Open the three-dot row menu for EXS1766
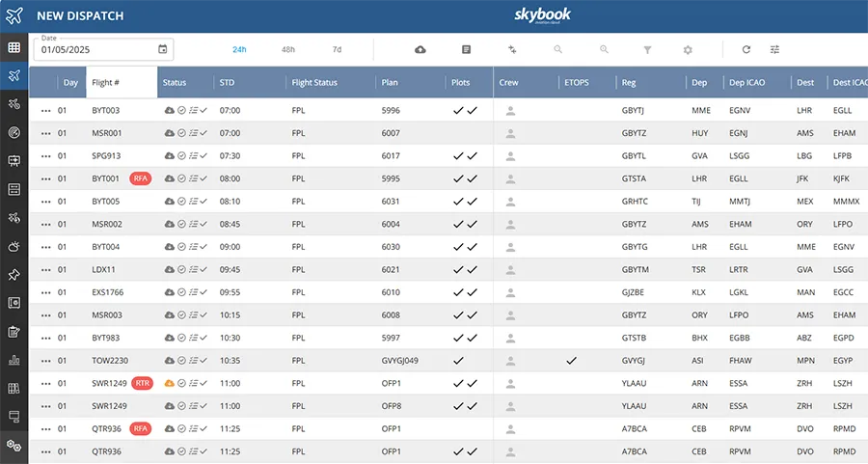The height and width of the screenshot is (464, 868). tap(46, 292)
